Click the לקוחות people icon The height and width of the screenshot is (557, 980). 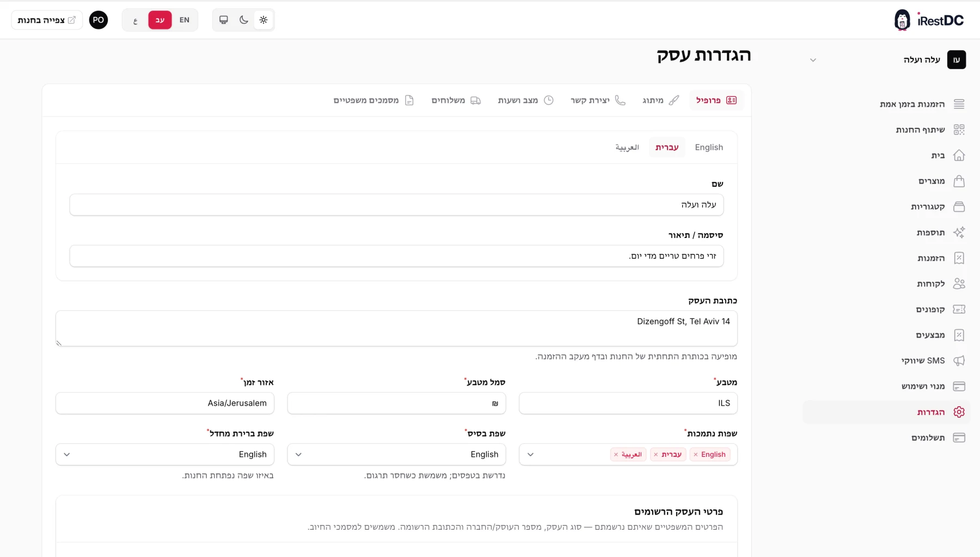959,284
